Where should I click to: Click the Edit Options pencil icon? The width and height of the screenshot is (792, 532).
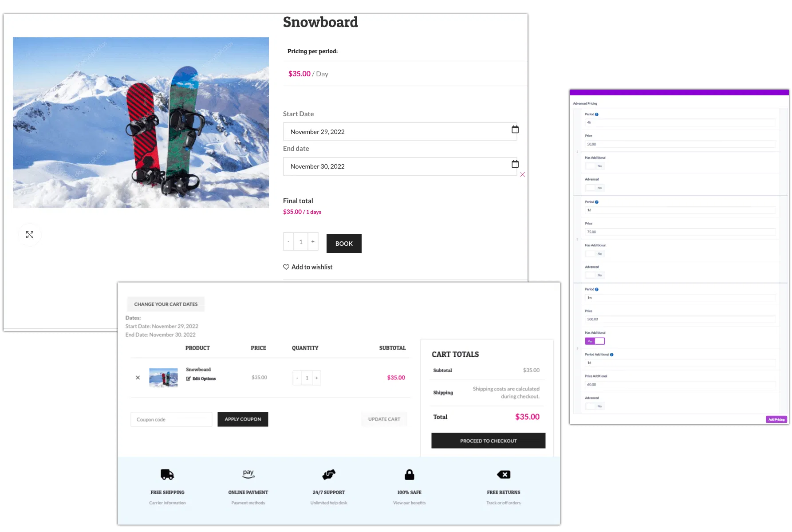189,378
